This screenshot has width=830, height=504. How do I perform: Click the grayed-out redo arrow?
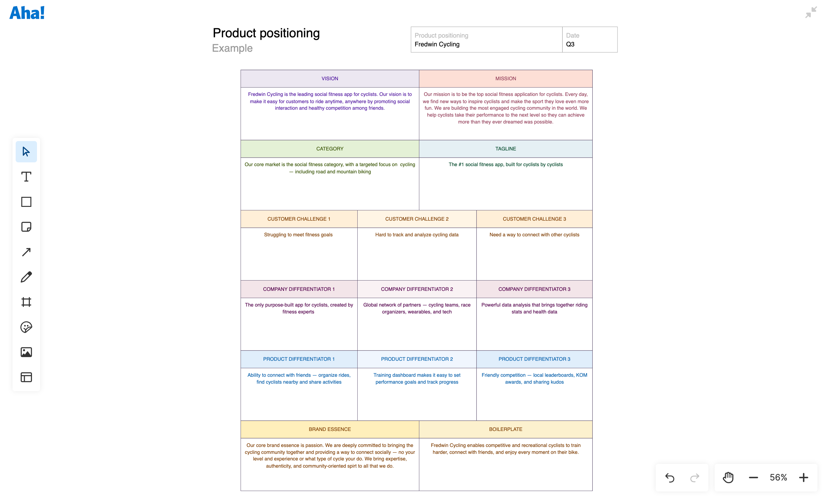(x=695, y=477)
